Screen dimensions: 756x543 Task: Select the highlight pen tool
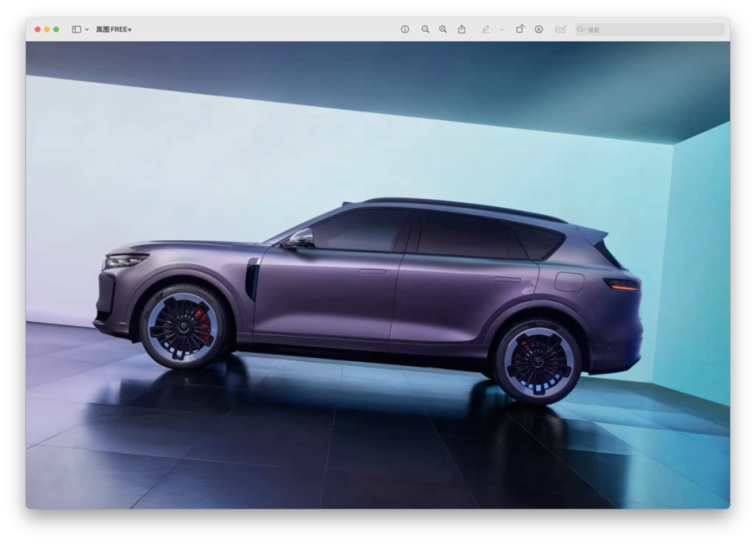pyautogui.click(x=486, y=29)
